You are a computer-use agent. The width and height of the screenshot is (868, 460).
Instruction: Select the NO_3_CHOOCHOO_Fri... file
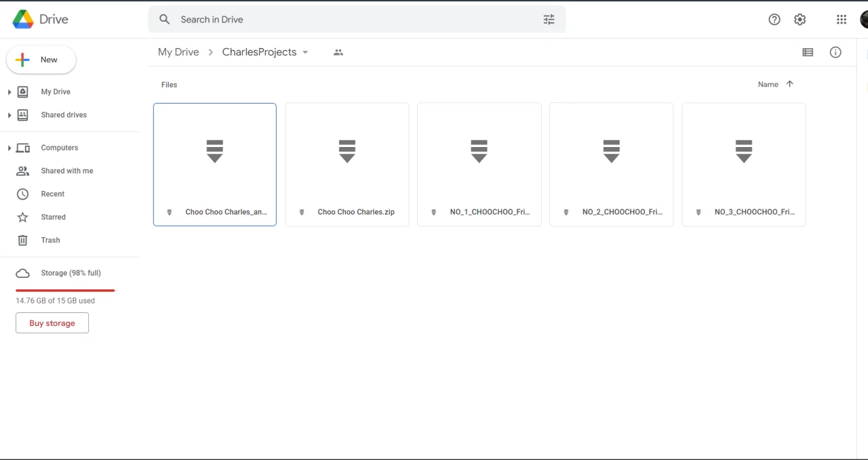click(x=744, y=165)
